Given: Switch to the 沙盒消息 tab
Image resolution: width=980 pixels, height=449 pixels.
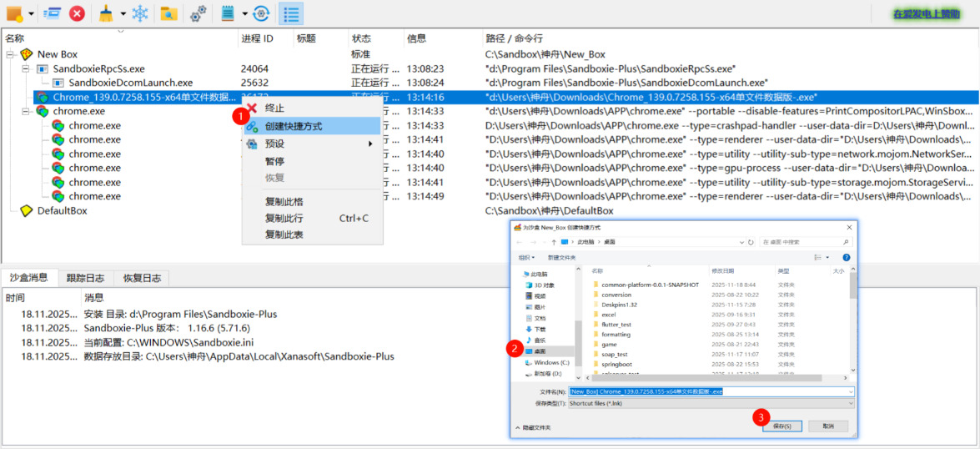Looking at the screenshot, I should tap(29, 278).
